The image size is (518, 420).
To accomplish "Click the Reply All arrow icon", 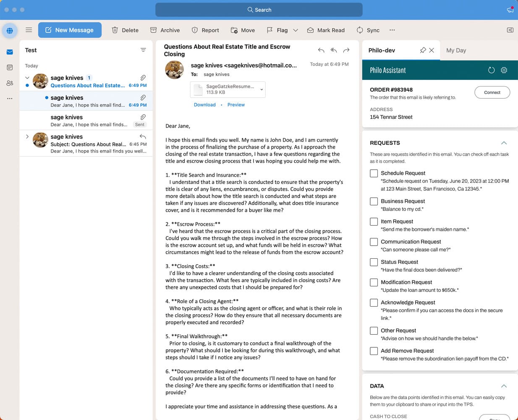I will tap(334, 50).
